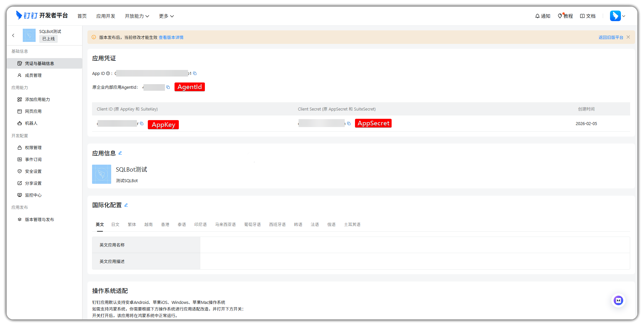Click the SQLBot测试 app icon thumbnail
This screenshot has width=644, height=326.
point(102,174)
